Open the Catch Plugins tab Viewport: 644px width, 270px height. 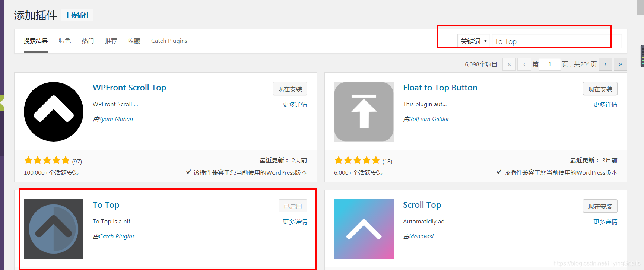point(169,41)
